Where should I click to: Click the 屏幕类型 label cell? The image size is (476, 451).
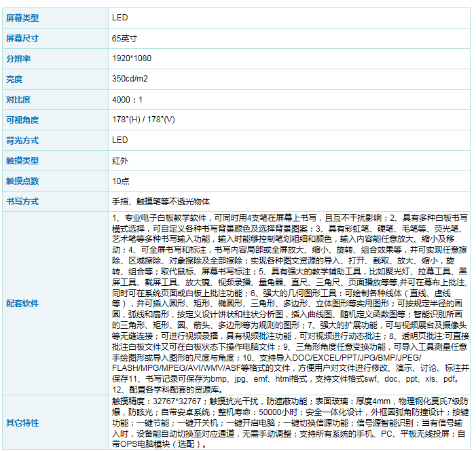point(55,18)
